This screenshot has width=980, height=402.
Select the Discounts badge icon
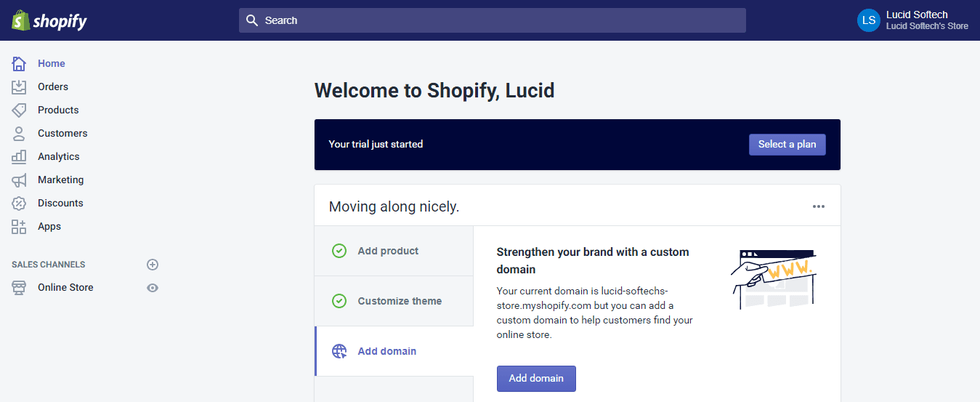pyautogui.click(x=19, y=203)
